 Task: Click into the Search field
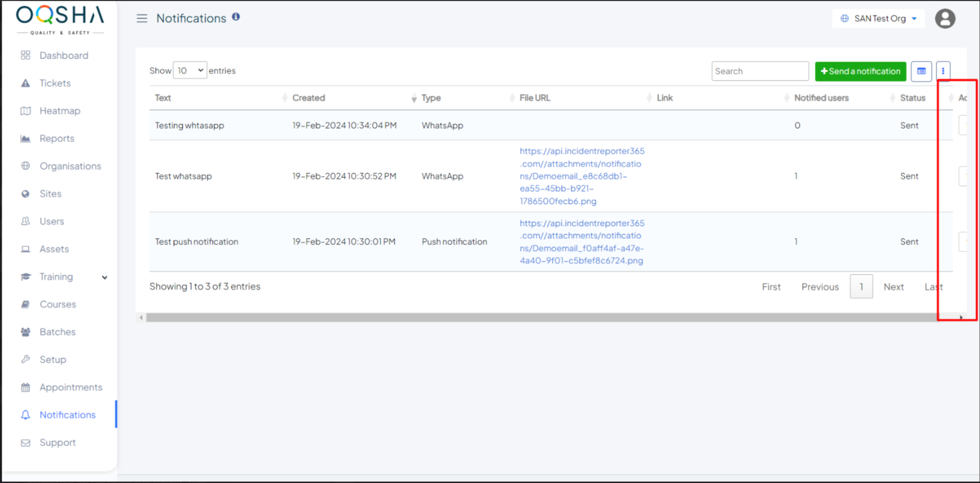tap(759, 71)
